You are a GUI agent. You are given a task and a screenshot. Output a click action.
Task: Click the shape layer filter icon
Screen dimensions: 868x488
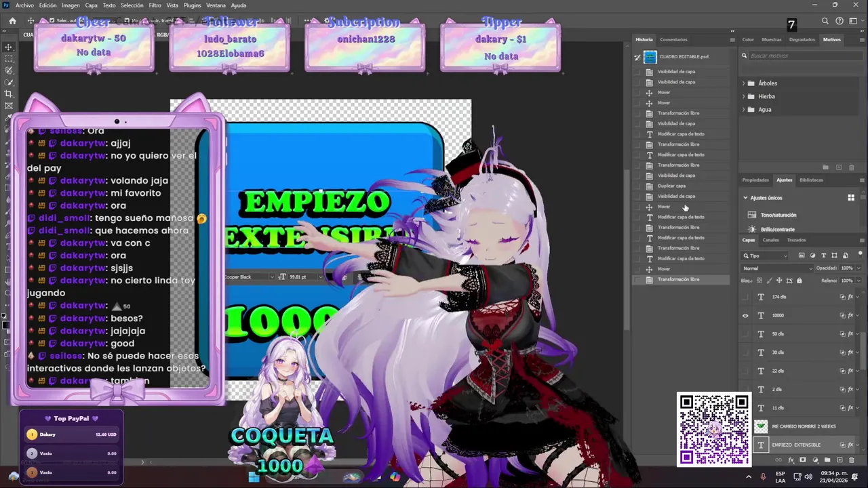coord(834,256)
